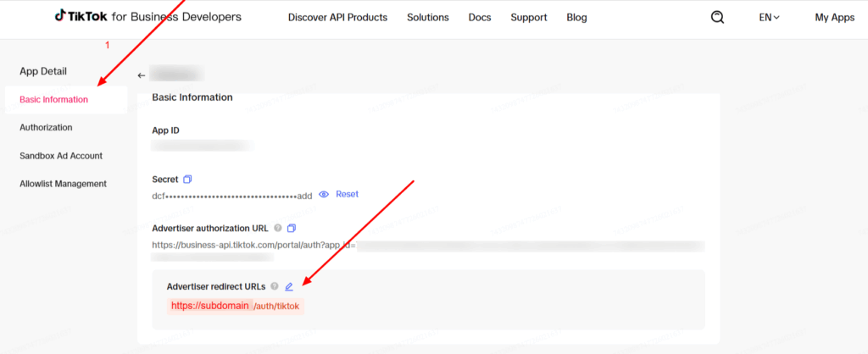Reset the app Secret
This screenshot has width=868, height=354.
pos(347,194)
